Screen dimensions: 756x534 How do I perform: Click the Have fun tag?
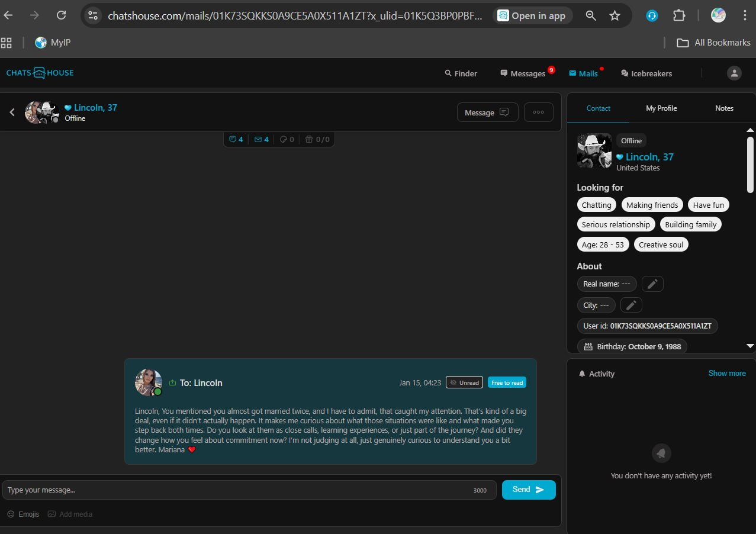point(709,205)
